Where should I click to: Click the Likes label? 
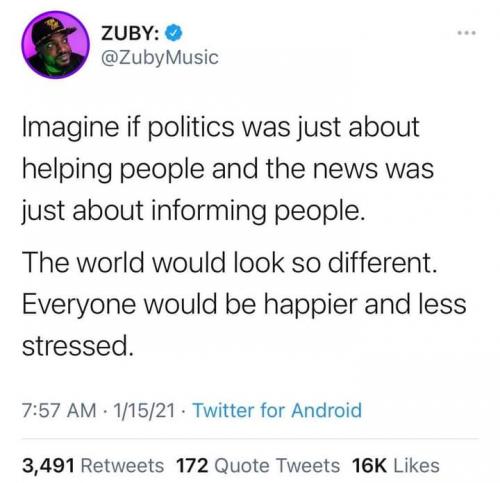pyautogui.click(x=417, y=465)
